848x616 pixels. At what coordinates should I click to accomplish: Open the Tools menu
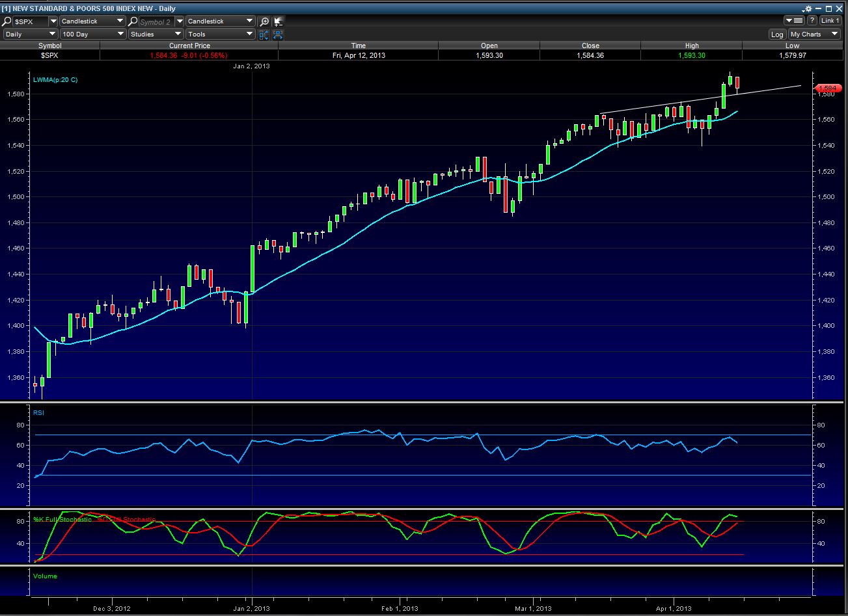click(219, 34)
